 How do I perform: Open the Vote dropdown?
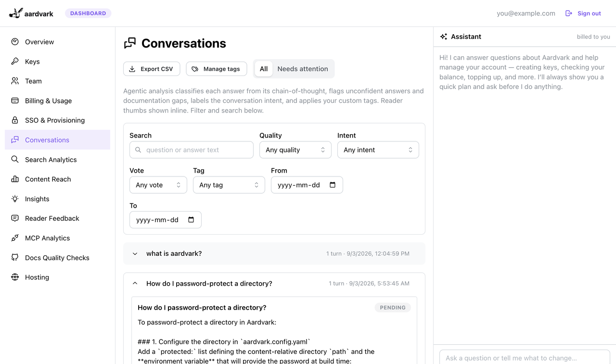pyautogui.click(x=158, y=185)
